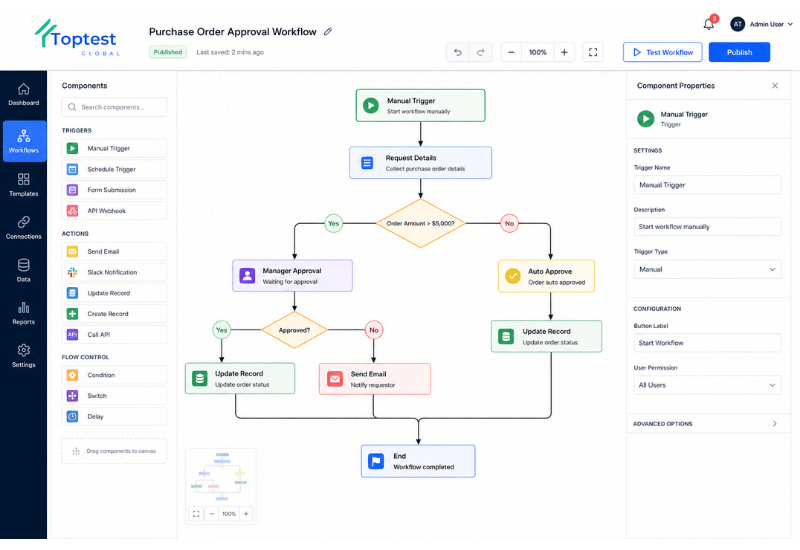This screenshot has width=800, height=550.
Task: Pick the Create Record component
Action: coord(114,314)
